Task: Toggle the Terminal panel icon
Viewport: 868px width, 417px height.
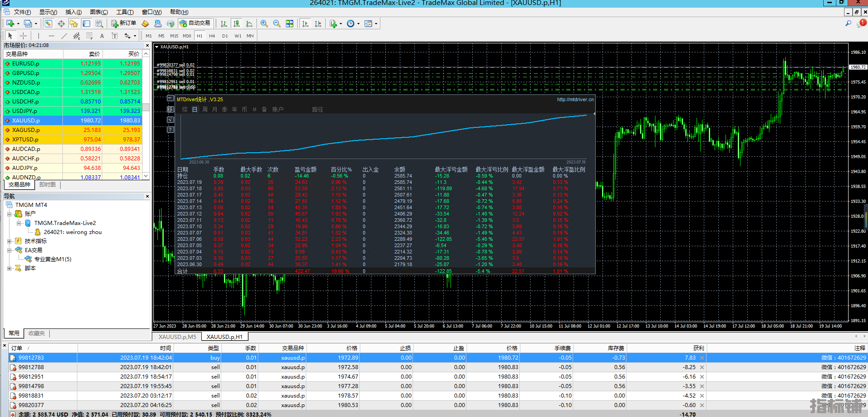Action: pyautogui.click(x=86, y=23)
